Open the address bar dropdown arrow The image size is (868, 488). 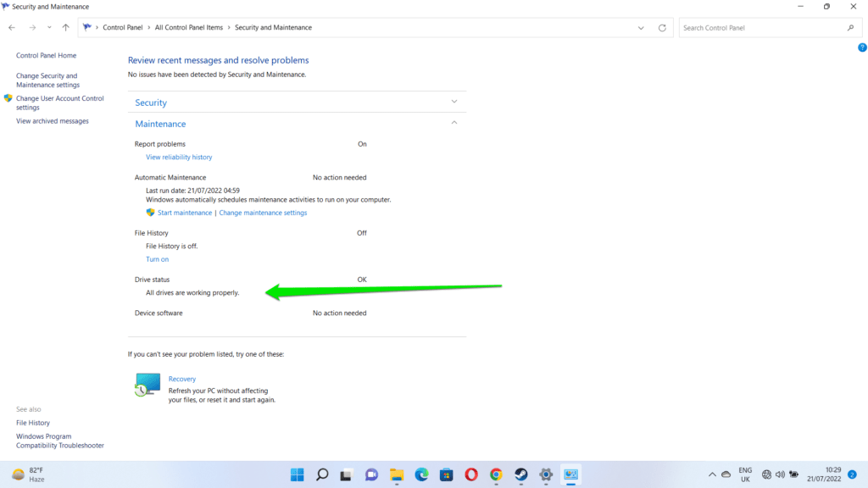(x=641, y=27)
